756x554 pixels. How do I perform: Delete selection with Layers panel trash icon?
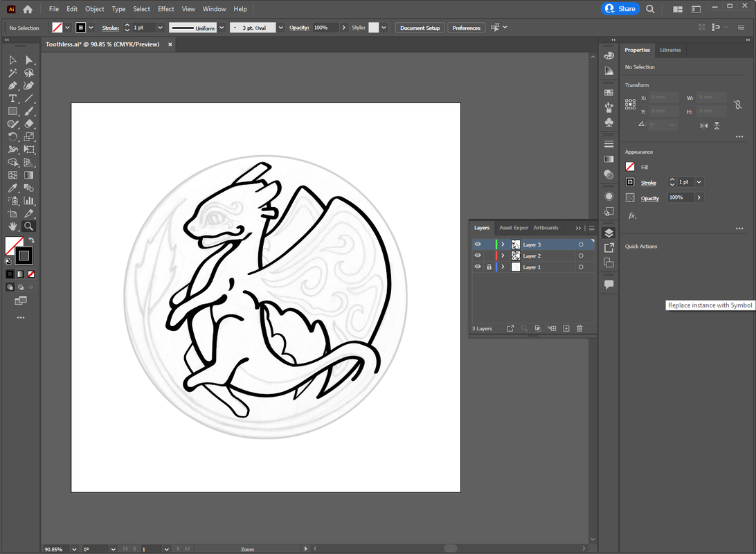pos(579,328)
